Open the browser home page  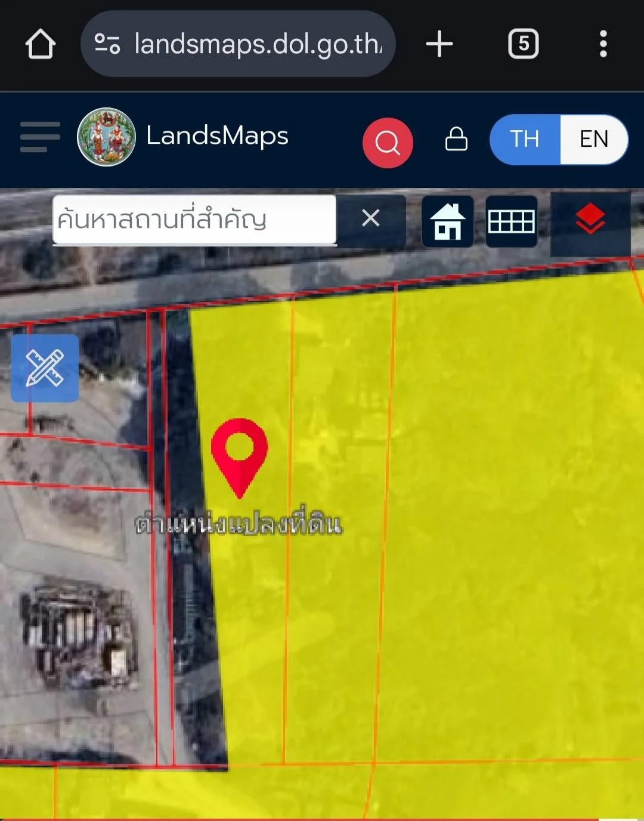tap(41, 44)
